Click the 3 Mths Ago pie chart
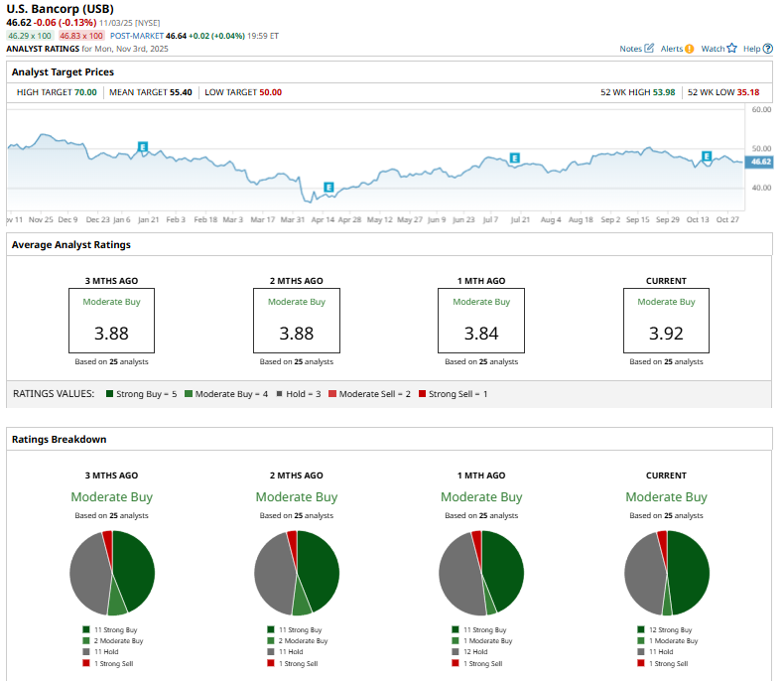Screen dimensions: 784x681 pyautogui.click(x=112, y=573)
